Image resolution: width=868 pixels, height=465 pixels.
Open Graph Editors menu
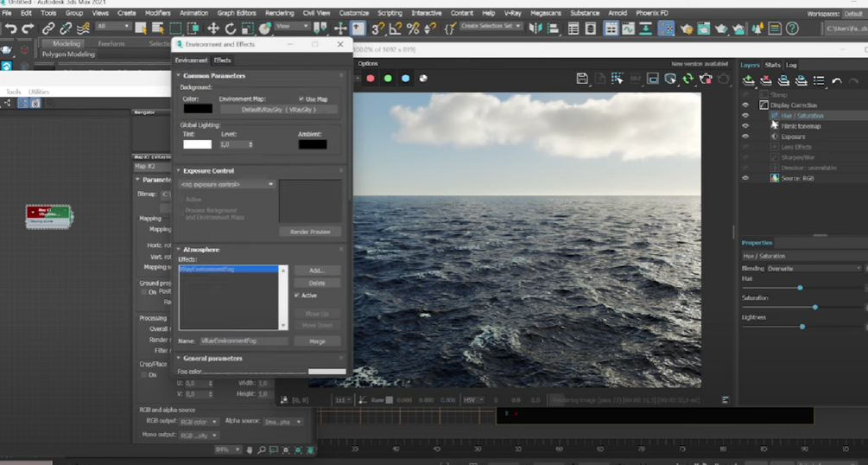click(236, 13)
